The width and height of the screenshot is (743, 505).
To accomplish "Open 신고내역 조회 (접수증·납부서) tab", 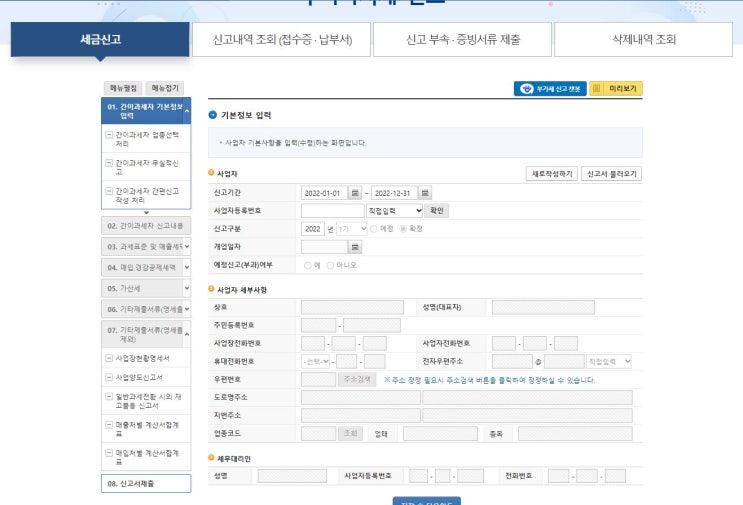I will (x=281, y=39).
